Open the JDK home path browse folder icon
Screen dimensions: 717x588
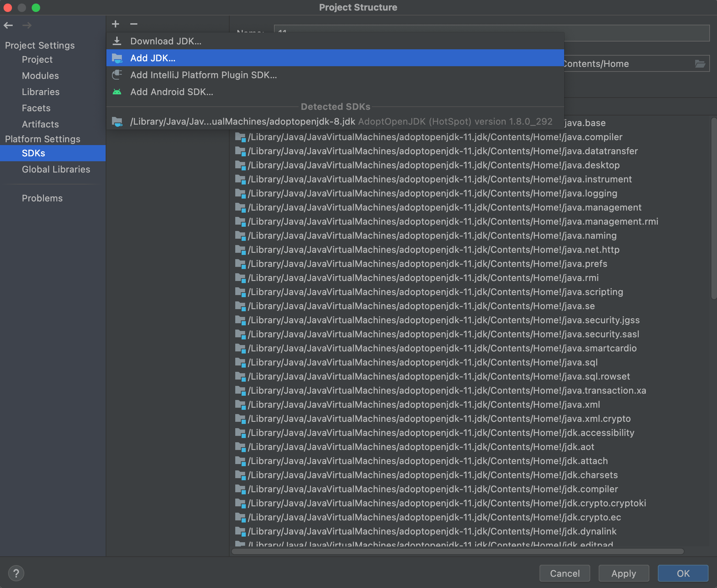point(700,64)
